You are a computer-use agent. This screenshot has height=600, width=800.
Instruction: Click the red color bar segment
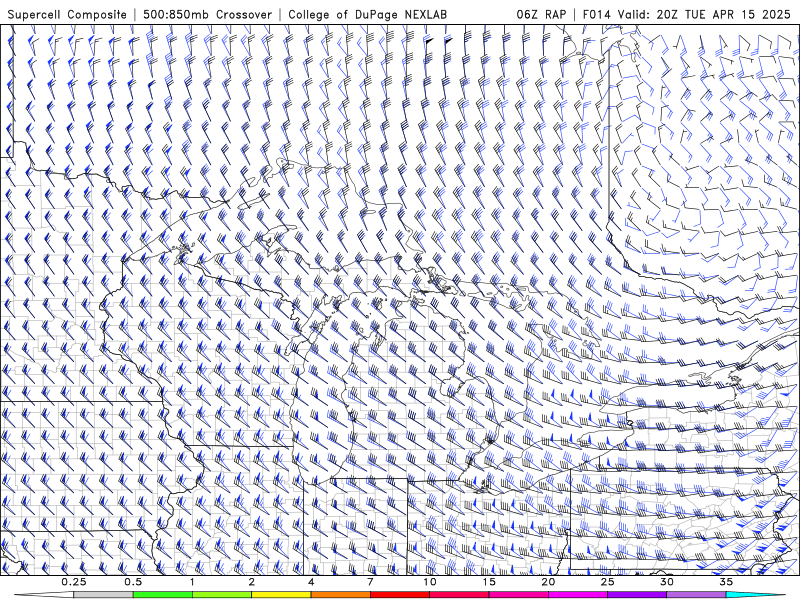coord(399,595)
